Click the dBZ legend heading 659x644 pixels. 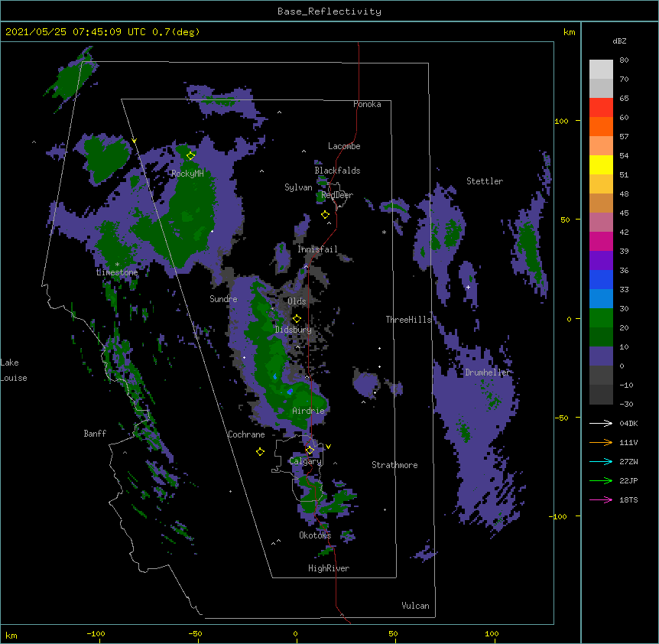click(619, 41)
